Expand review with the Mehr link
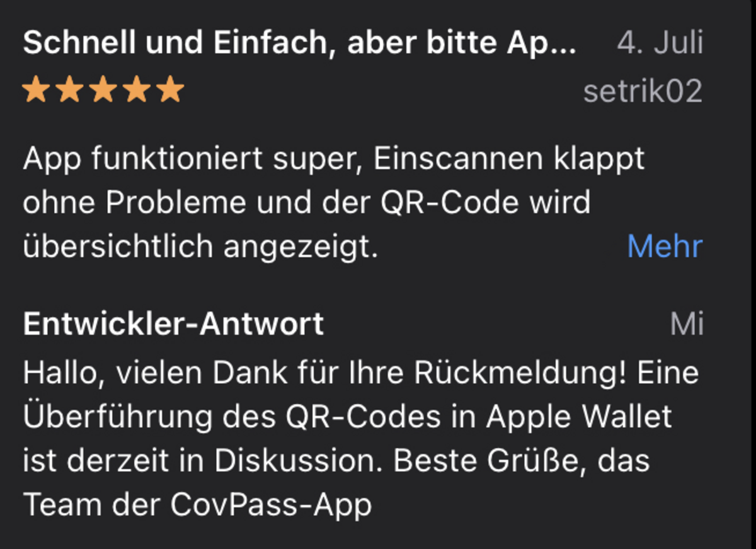This screenshot has width=756, height=549. (665, 246)
